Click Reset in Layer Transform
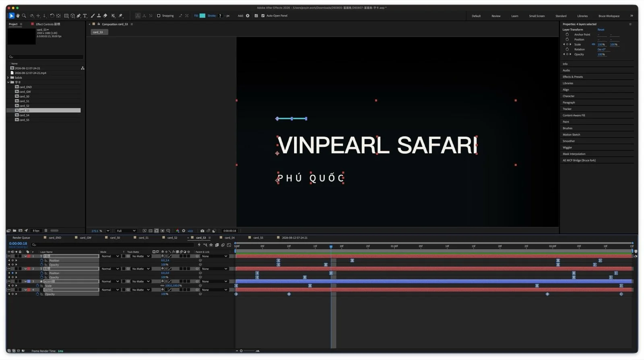The image size is (644, 360). [x=601, y=29]
